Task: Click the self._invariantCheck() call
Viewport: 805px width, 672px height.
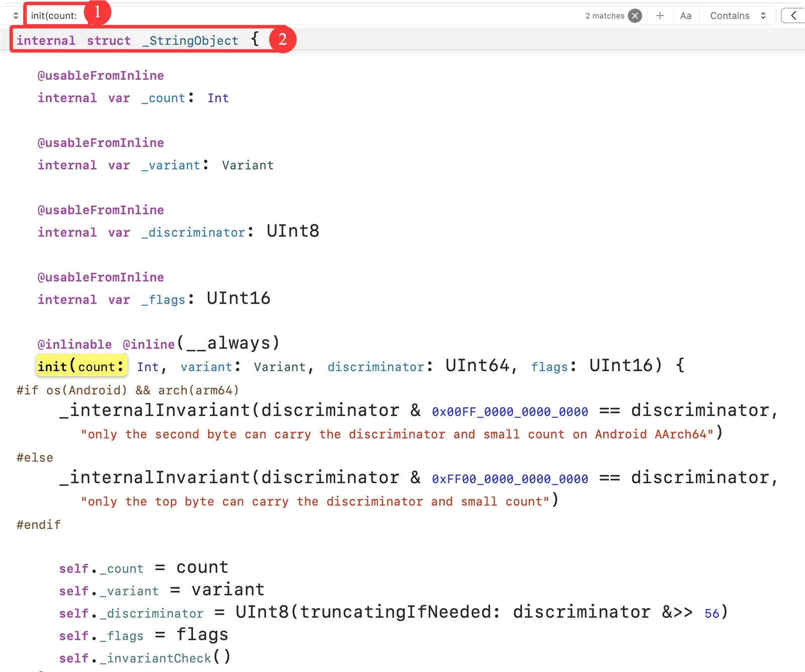Action: click(145, 657)
